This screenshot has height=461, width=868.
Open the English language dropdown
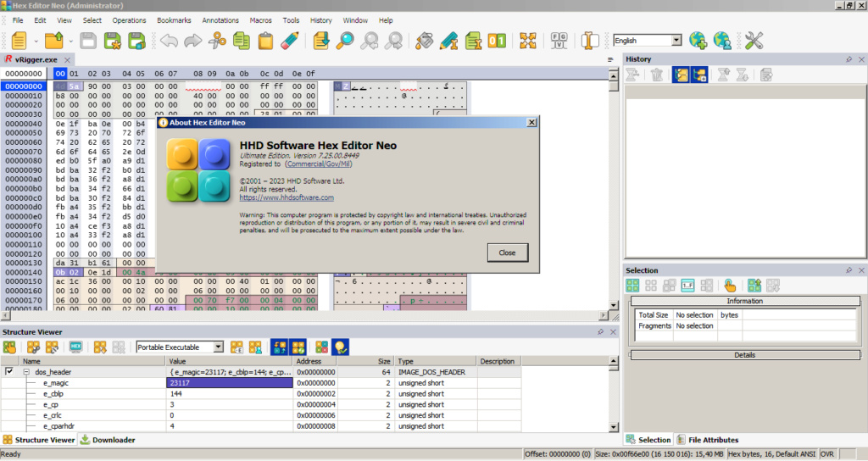click(676, 41)
